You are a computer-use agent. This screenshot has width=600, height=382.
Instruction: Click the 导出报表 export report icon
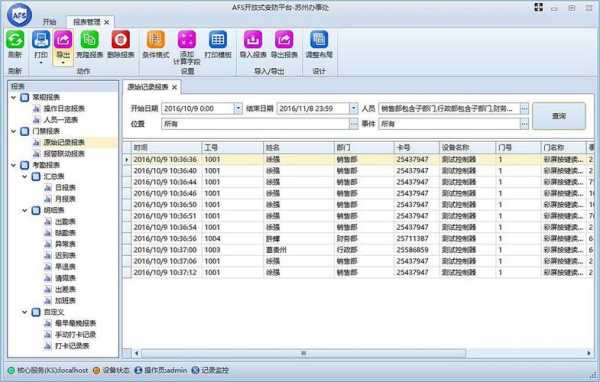click(284, 39)
